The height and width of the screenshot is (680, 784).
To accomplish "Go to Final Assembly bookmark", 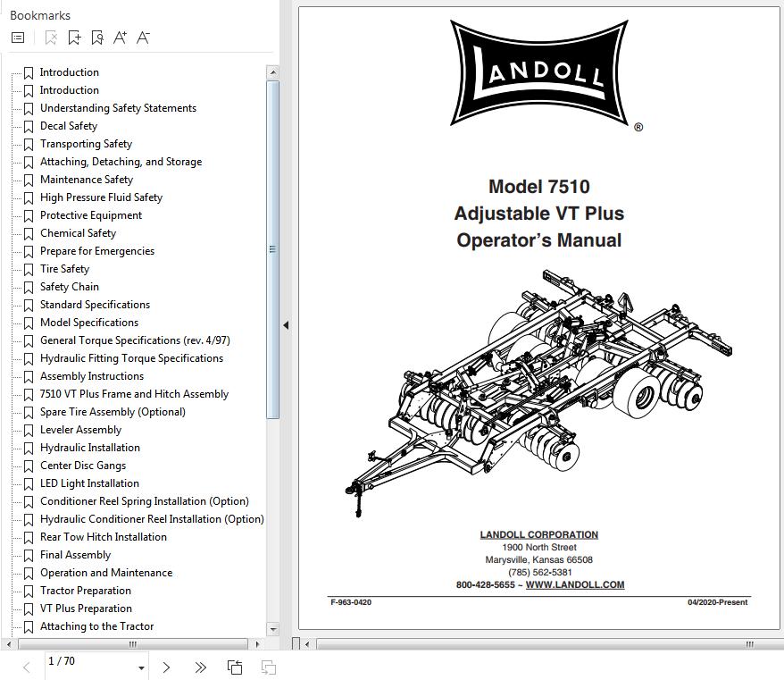I will pos(76,555).
